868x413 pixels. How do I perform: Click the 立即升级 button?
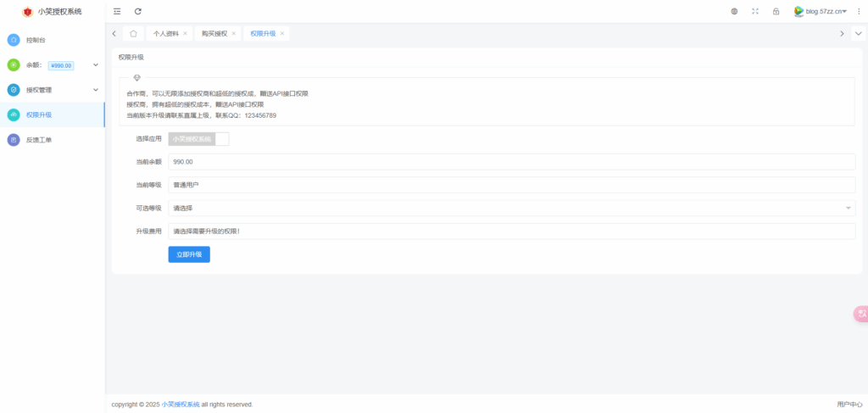189,254
